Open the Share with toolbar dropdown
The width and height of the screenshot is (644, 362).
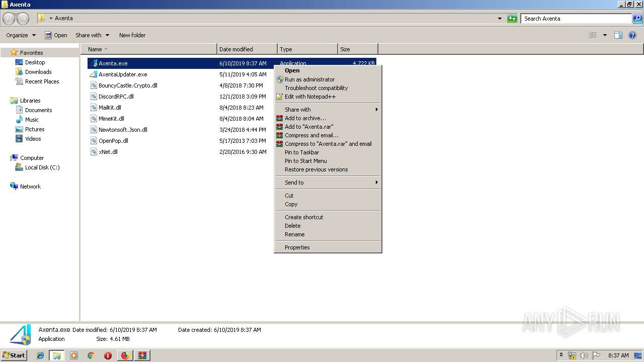point(93,35)
